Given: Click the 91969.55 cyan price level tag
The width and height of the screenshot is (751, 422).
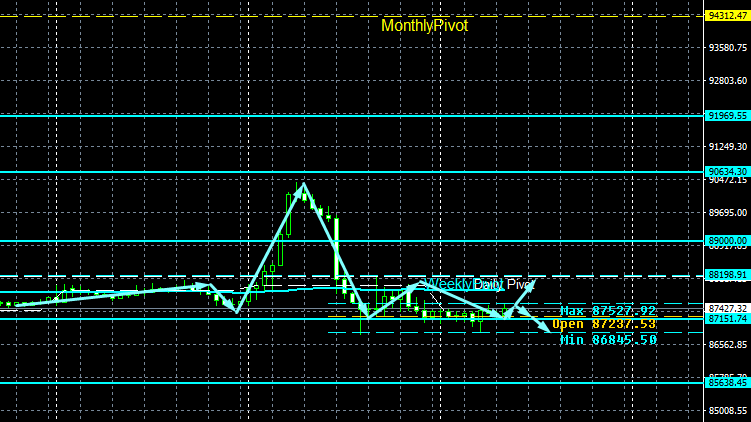Looking at the screenshot, I should coord(728,116).
